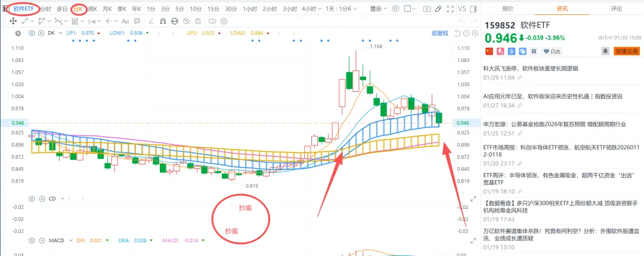Image resolution: width=644 pixels, height=256 pixels.
Task: Toggle the magnet snap tool
Action: click(x=163, y=21)
